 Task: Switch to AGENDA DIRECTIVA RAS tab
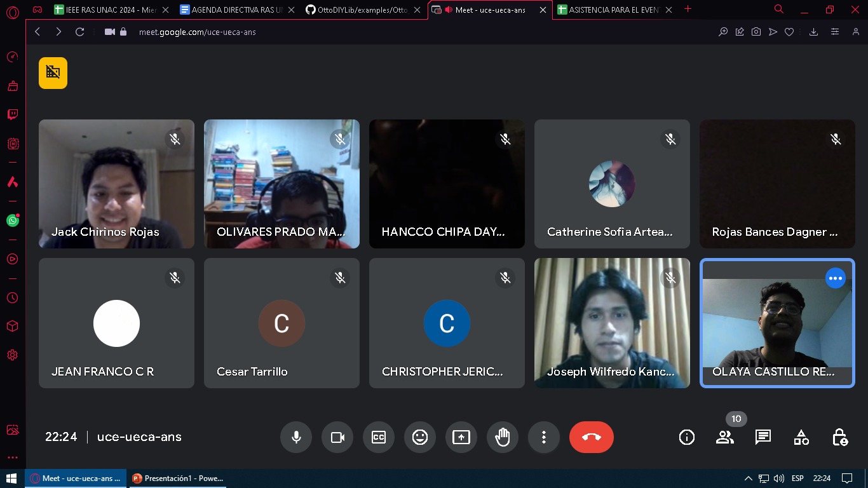pyautogui.click(x=235, y=10)
